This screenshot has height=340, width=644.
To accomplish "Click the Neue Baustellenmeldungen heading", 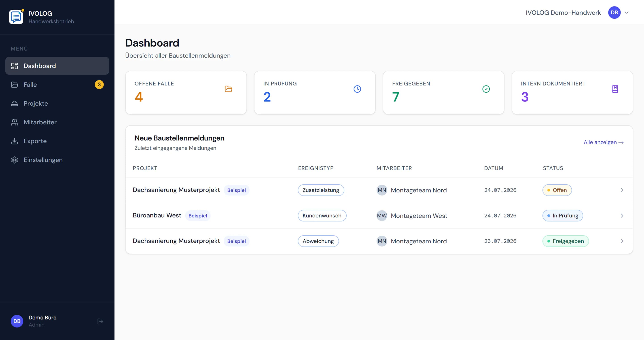I will 180,138.
